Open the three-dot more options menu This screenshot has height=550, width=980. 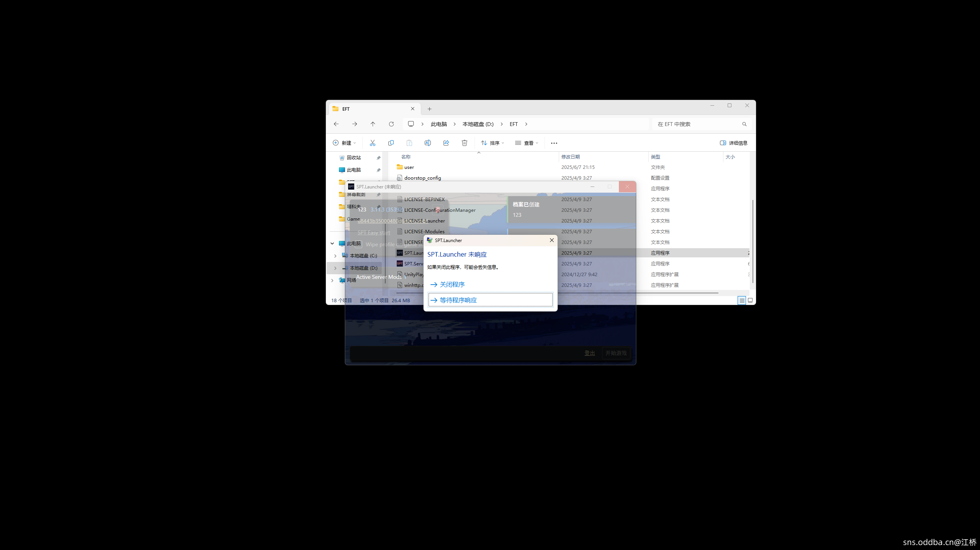(554, 143)
